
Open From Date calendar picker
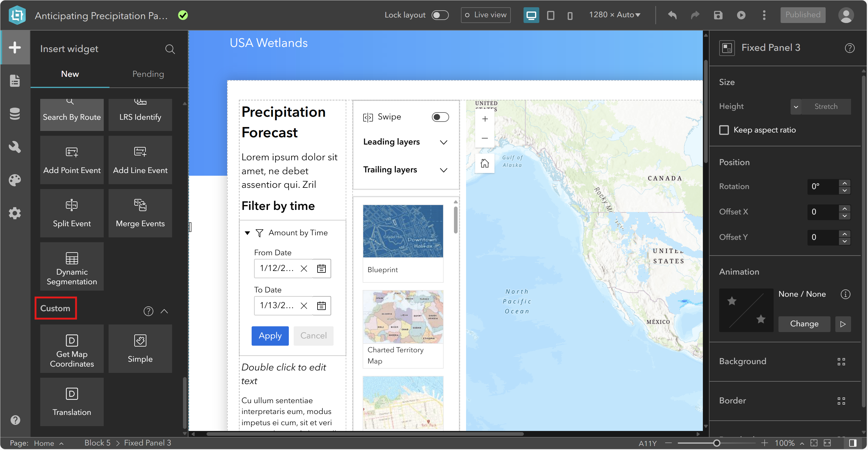click(x=321, y=269)
